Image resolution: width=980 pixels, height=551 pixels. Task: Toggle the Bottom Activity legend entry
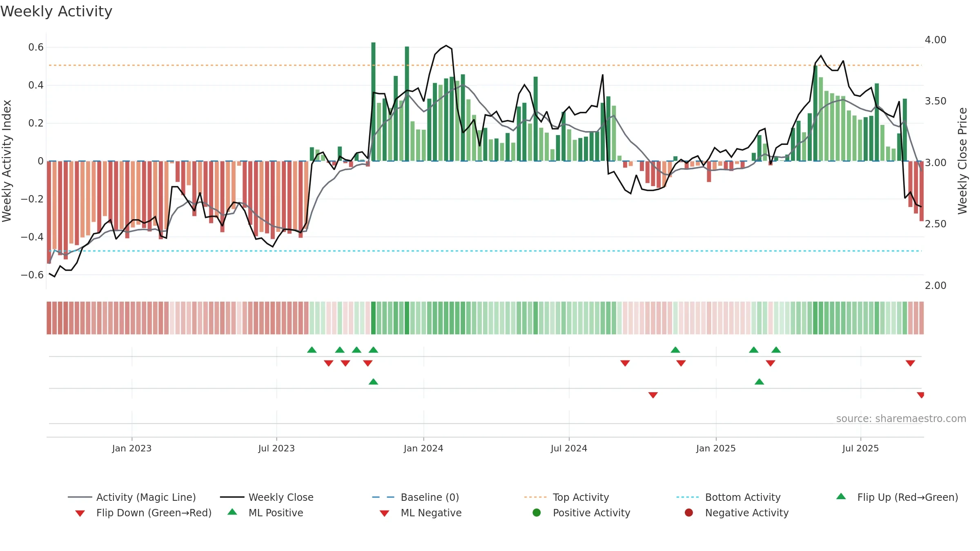click(x=728, y=497)
